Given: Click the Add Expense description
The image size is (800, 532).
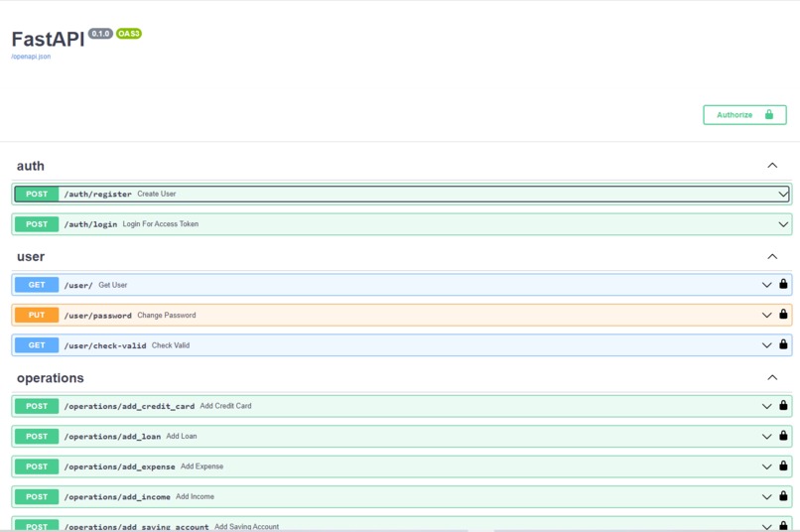Looking at the screenshot, I should (202, 466).
